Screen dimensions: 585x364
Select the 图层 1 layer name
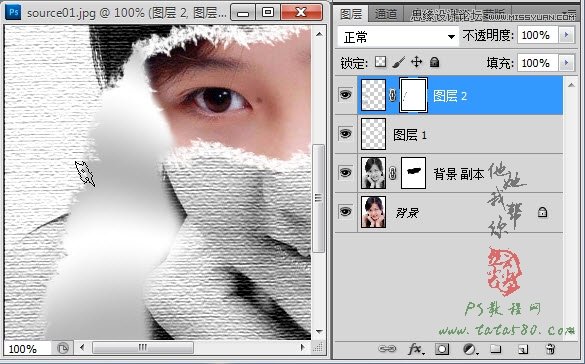pyautogui.click(x=410, y=135)
